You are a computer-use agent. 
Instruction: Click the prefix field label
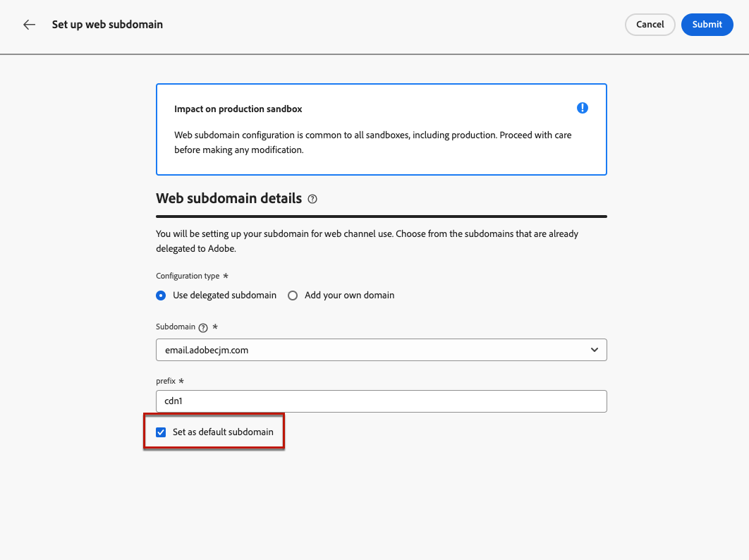coord(166,381)
